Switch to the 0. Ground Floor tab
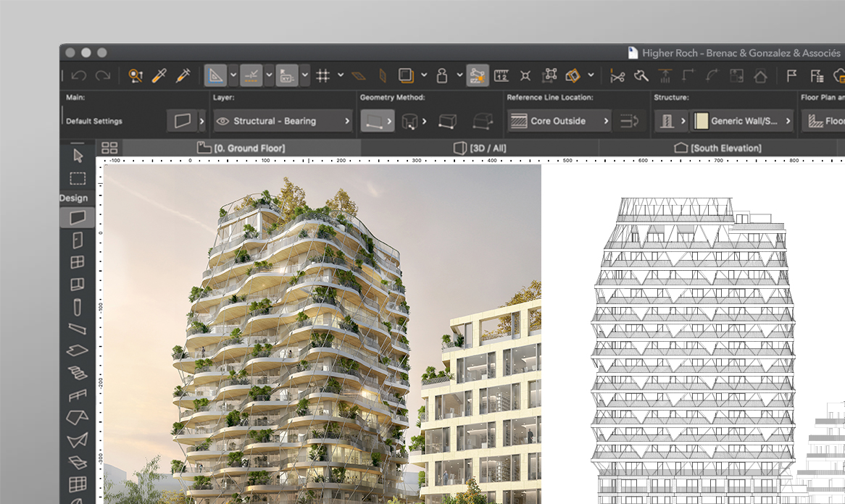This screenshot has height=504, width=845. 241,148
